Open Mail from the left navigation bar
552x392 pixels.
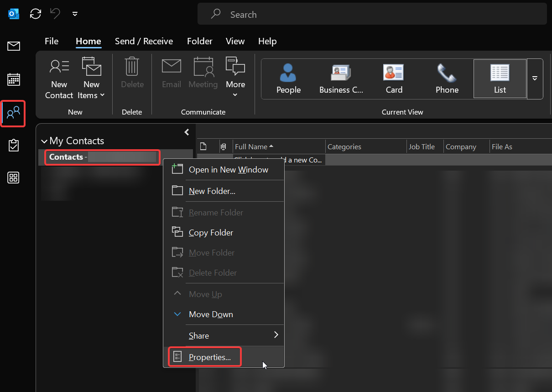[x=14, y=46]
